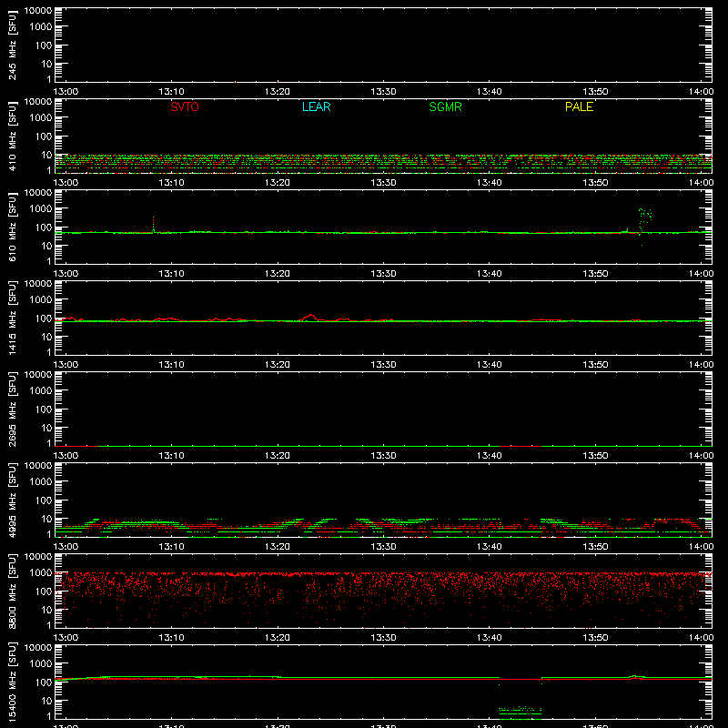Select the 610 MHz [SFU] axis title
This screenshot has height=728, width=728.
[x=13, y=227]
